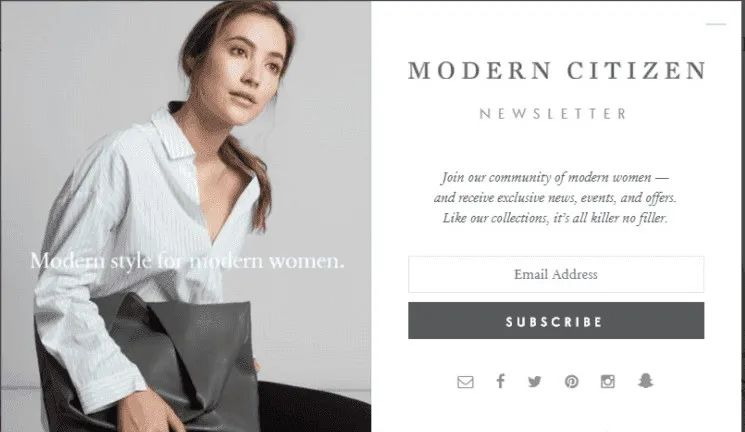
Task: Click the 'receive exclusive news' text line
Action: coord(555,198)
